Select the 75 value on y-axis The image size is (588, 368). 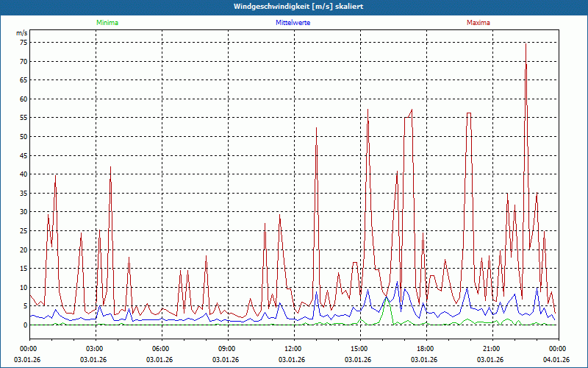[23, 43]
